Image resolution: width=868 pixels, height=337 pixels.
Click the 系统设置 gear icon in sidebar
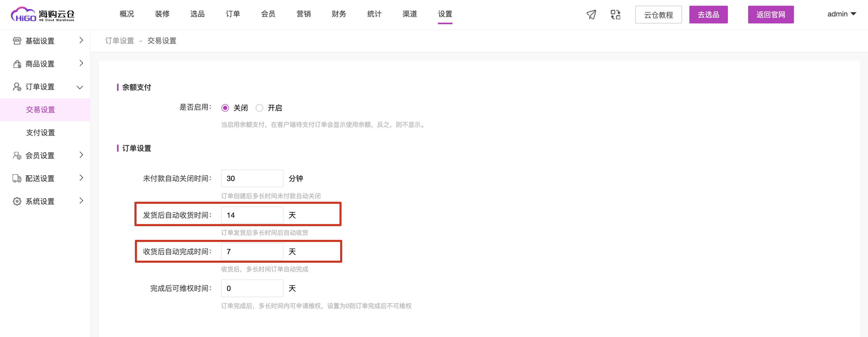click(17, 201)
